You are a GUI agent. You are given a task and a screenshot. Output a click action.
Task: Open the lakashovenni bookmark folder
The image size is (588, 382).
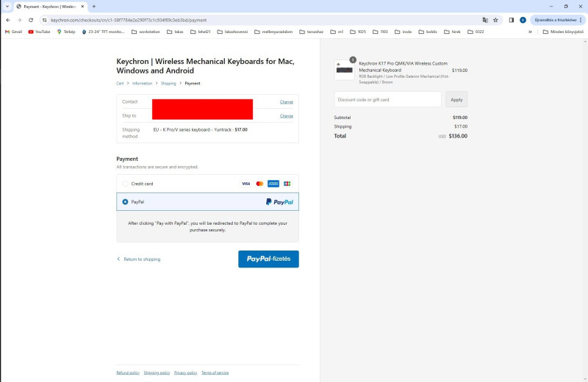click(x=232, y=32)
